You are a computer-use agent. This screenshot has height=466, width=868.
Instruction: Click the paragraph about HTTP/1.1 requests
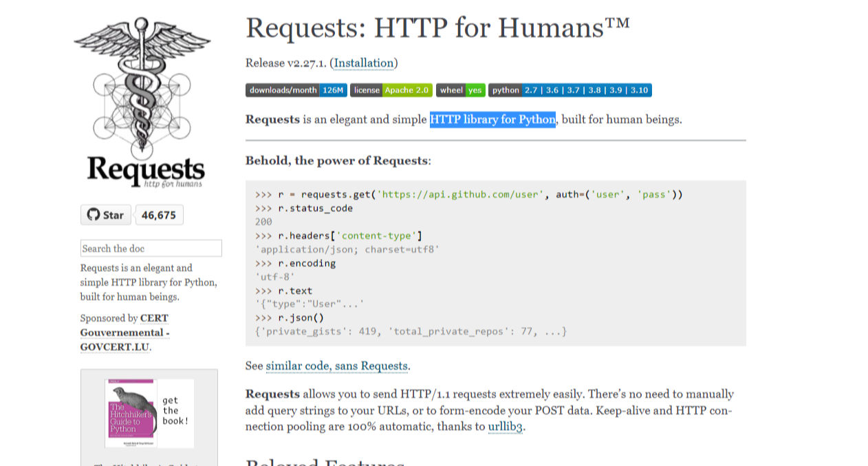click(x=490, y=410)
